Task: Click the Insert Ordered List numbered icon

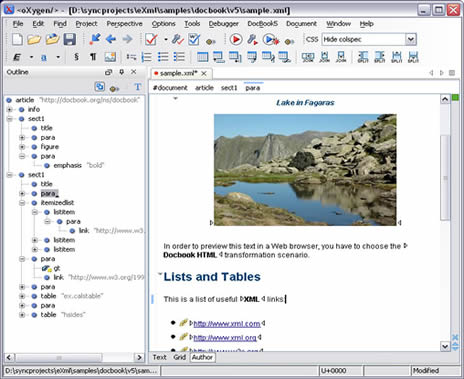Action: (147, 57)
